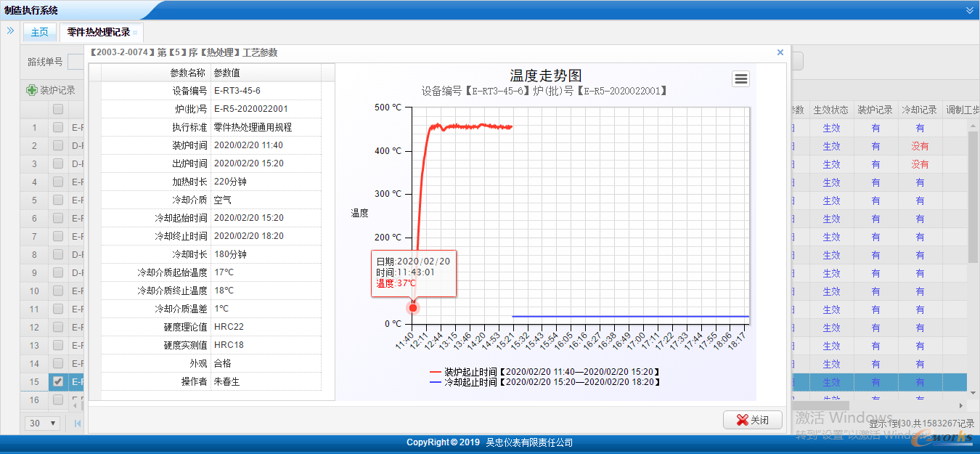Image resolution: width=980 pixels, height=454 pixels.
Task: Click 吴忠仪表有限责任公司 in the footer
Action: point(529,442)
